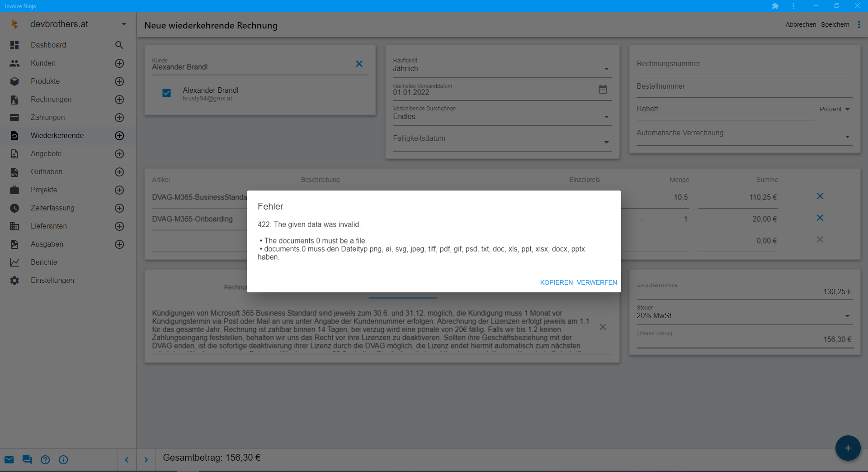This screenshot has width=868, height=472.
Task: Click the plus icon next to Produkte
Action: (119, 81)
